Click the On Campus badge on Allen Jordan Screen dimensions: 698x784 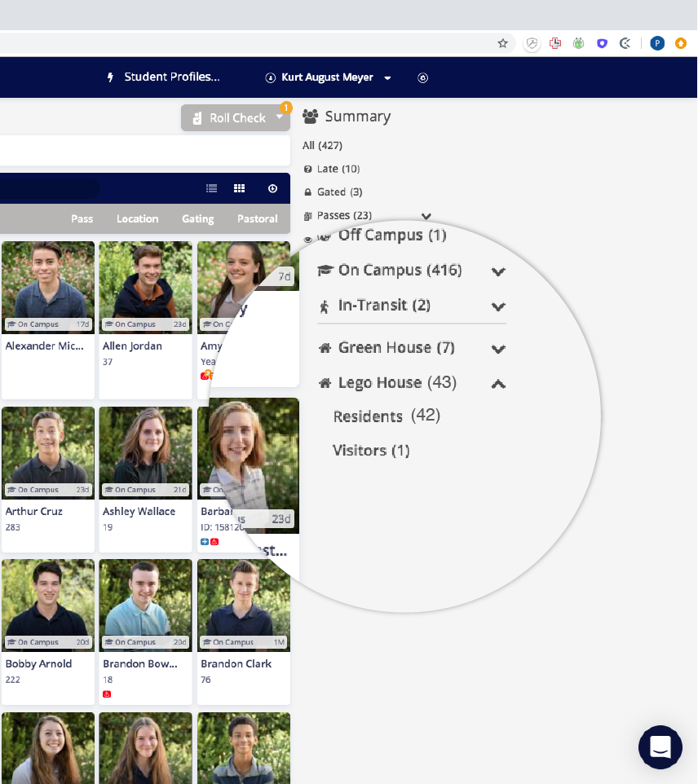point(146,324)
